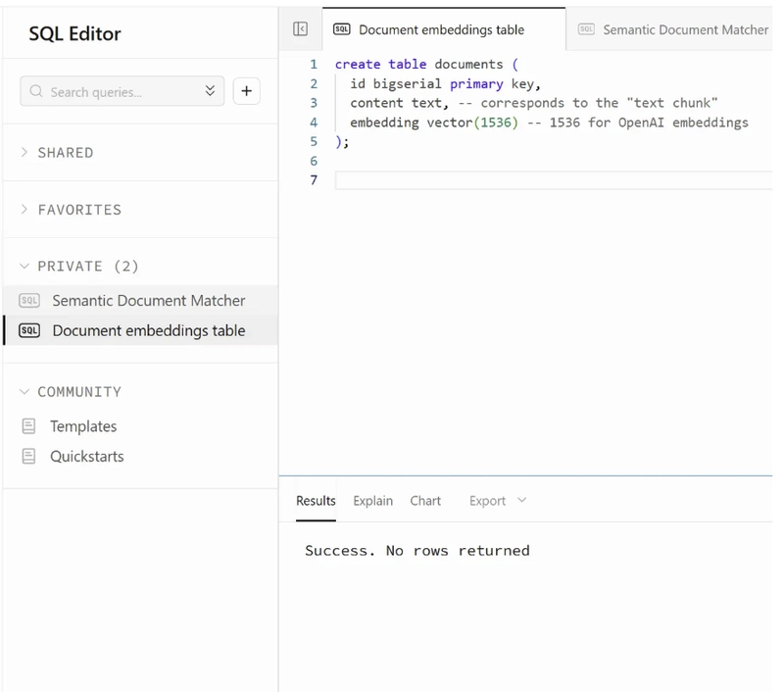Open the Export dropdown
Screen dimensions: 784x692
[x=497, y=501]
